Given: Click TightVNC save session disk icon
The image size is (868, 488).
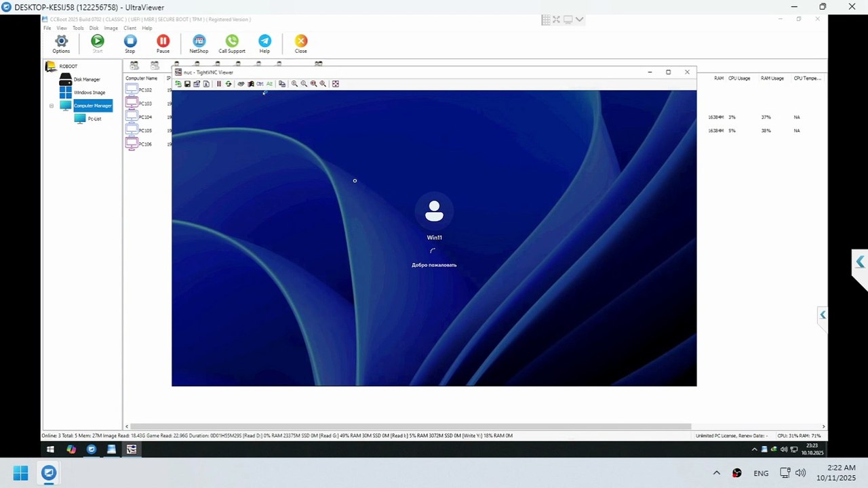Looking at the screenshot, I should click(x=187, y=84).
